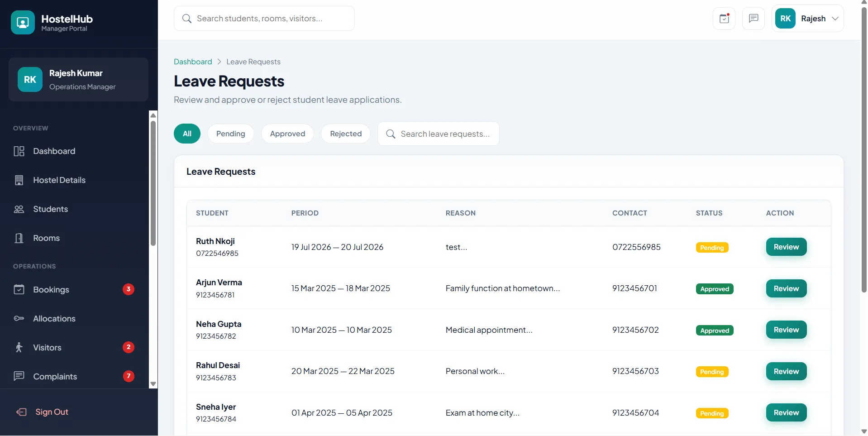
Task: Click the Pending status badge for Rahul Desai
Action: tap(712, 372)
